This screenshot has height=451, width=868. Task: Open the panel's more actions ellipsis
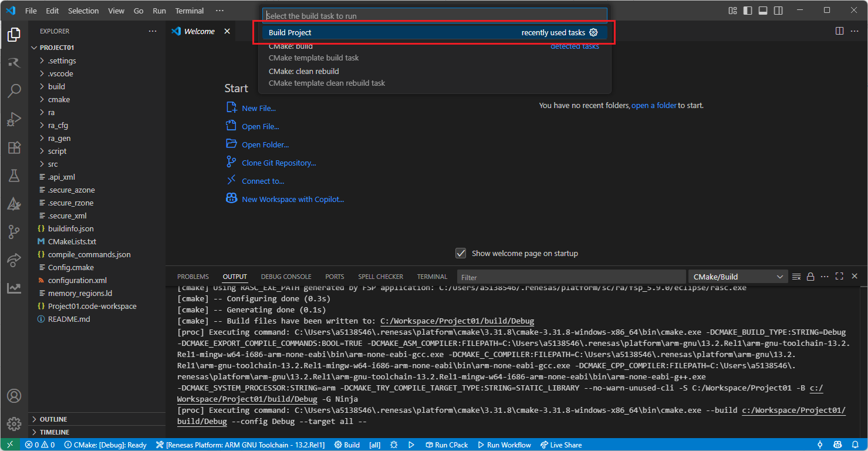click(825, 277)
